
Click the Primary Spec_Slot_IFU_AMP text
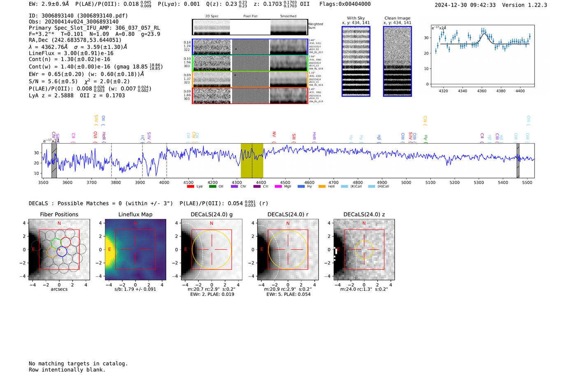[x=94, y=28]
